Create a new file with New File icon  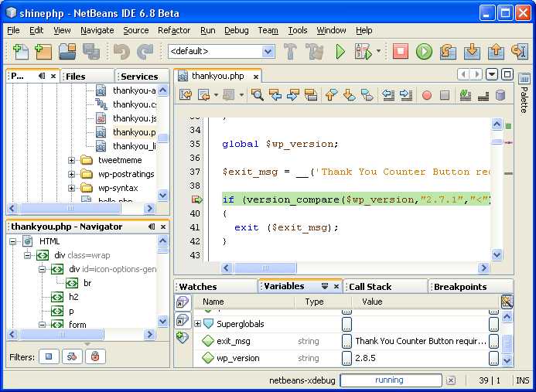pos(21,52)
